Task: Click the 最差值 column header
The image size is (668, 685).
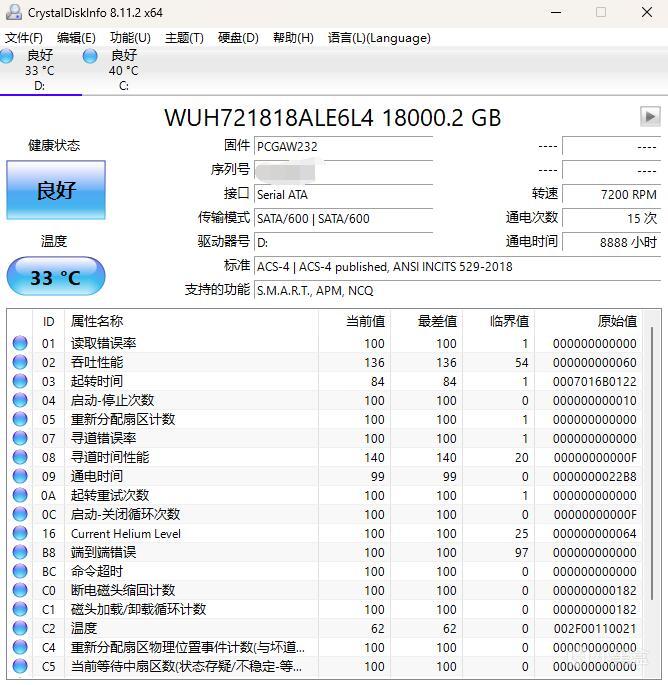Action: coord(427,322)
